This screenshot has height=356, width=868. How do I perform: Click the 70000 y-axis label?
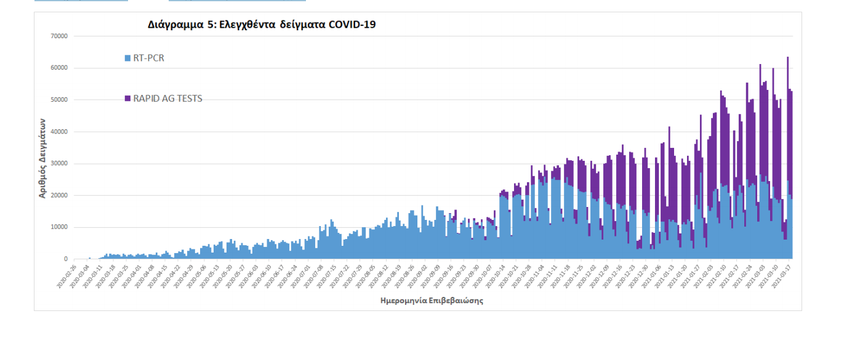pyautogui.click(x=59, y=36)
